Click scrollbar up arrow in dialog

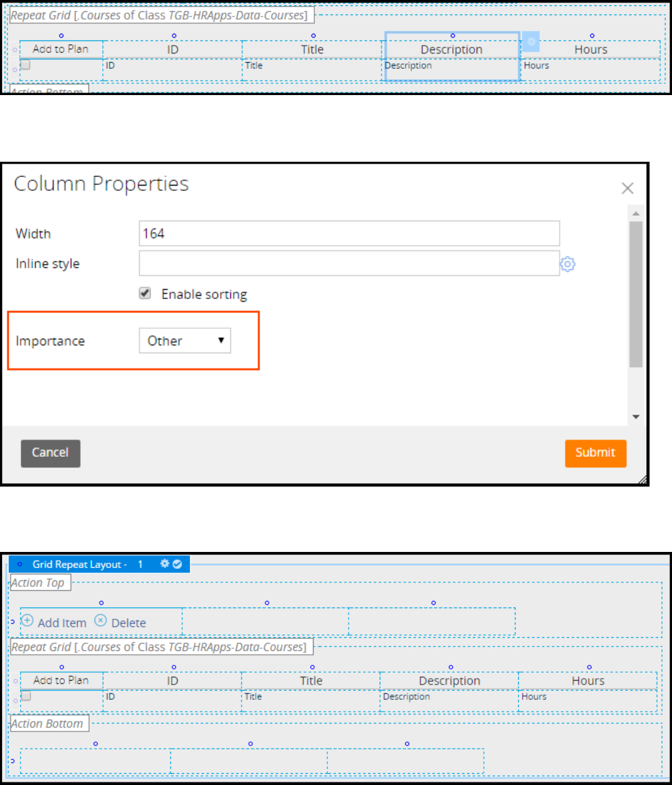636,214
